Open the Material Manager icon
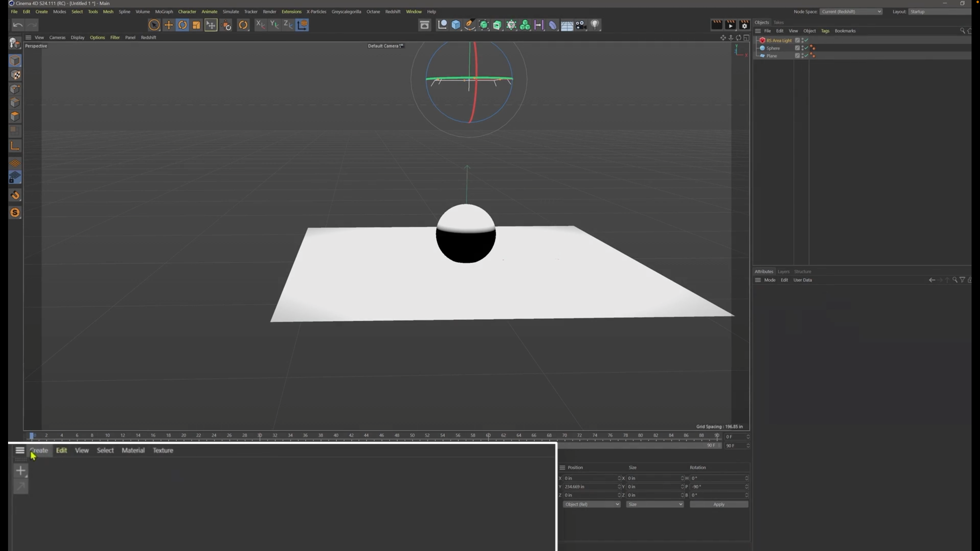The image size is (980, 551). tap(20, 450)
